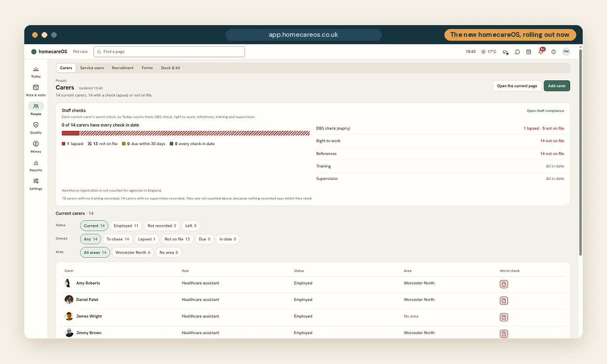Switch to the Recruitment tab
Image resolution: width=607 pixels, height=364 pixels.
[x=123, y=68]
